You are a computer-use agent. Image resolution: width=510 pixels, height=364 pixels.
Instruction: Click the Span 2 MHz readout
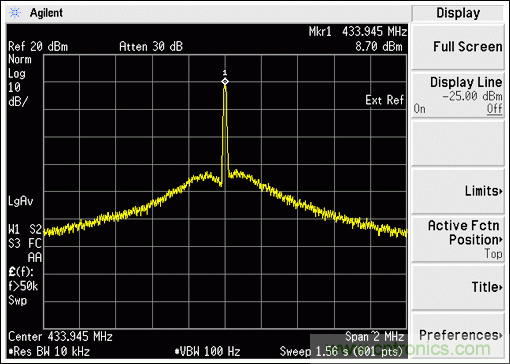[374, 337]
